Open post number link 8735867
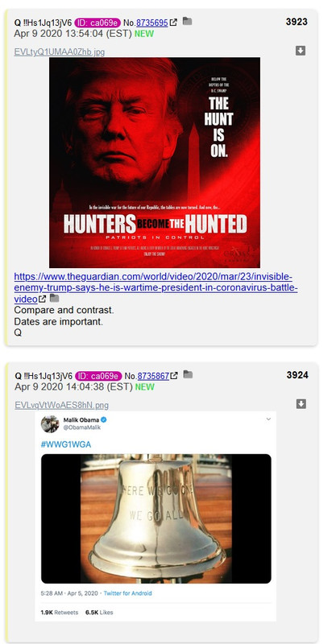 click(x=153, y=376)
